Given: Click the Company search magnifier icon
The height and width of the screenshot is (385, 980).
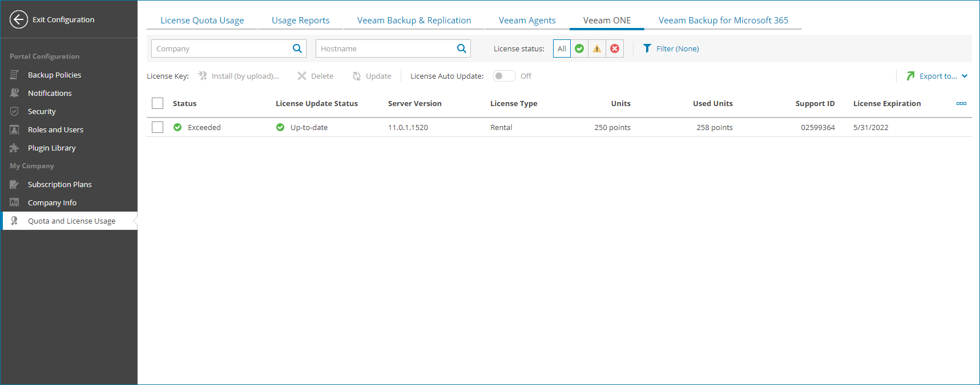Looking at the screenshot, I should [x=297, y=48].
